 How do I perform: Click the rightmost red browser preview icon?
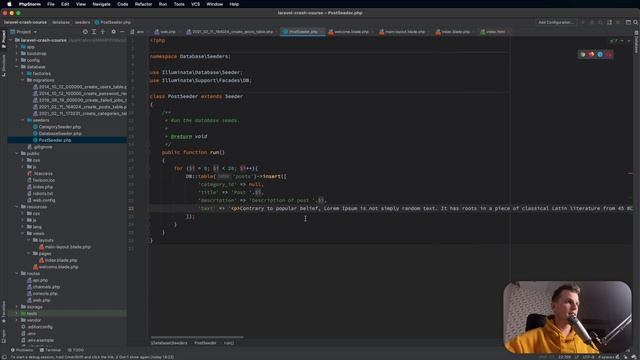tap(609, 54)
